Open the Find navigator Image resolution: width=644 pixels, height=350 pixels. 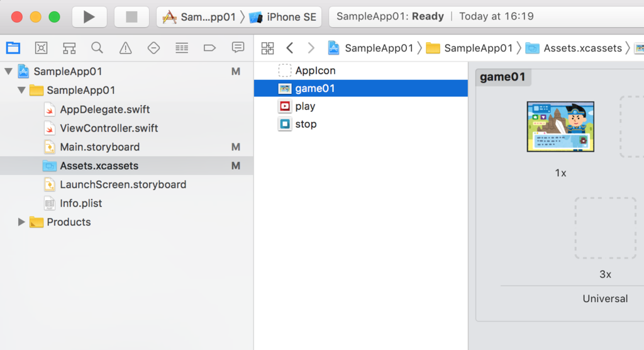coord(97,48)
